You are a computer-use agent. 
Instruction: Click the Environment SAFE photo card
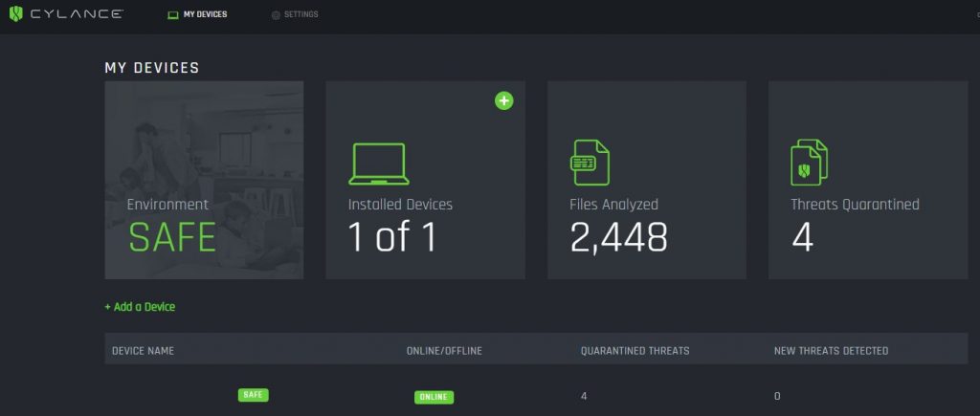tap(205, 180)
